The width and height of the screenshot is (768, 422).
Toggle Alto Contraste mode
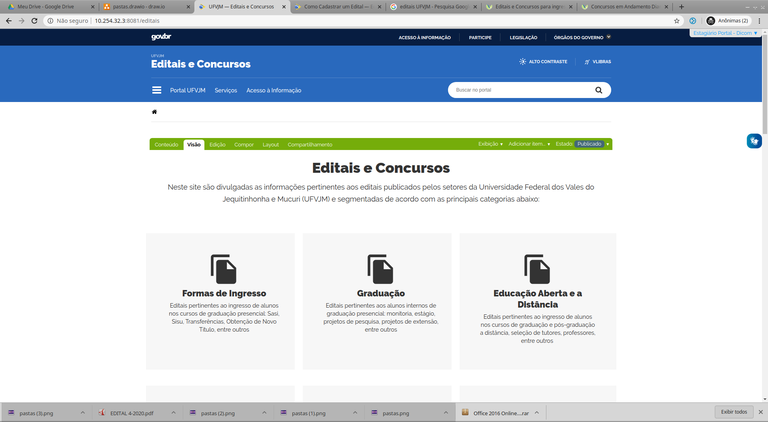(x=543, y=62)
